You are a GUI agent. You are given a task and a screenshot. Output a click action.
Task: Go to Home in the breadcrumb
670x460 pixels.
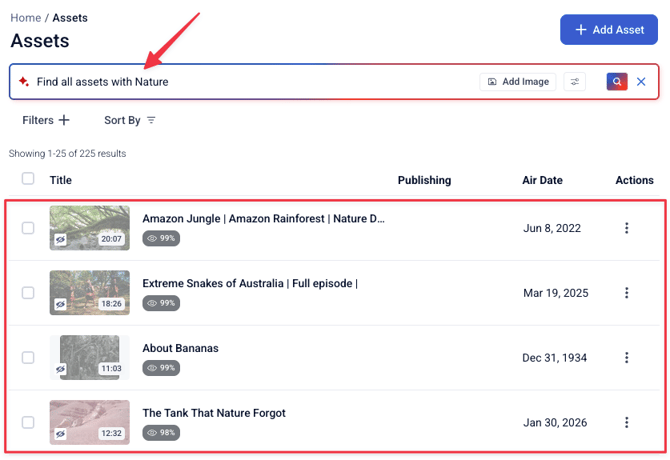point(25,17)
